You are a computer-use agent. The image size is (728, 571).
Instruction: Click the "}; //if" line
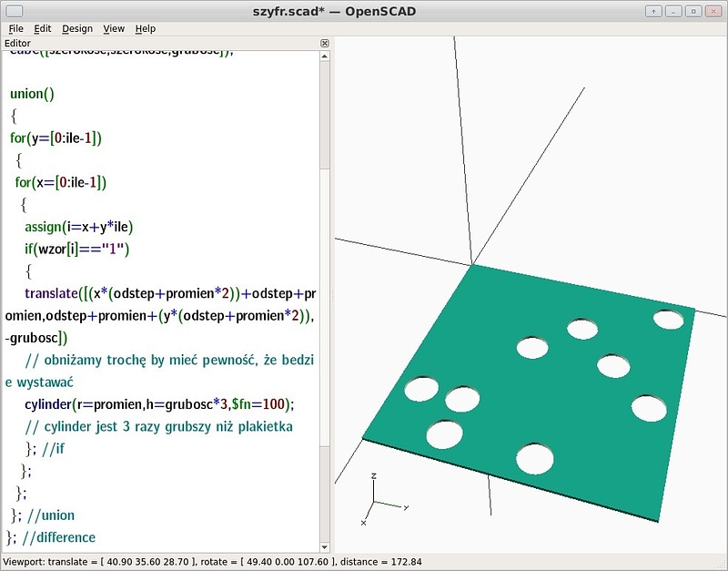[x=45, y=449]
